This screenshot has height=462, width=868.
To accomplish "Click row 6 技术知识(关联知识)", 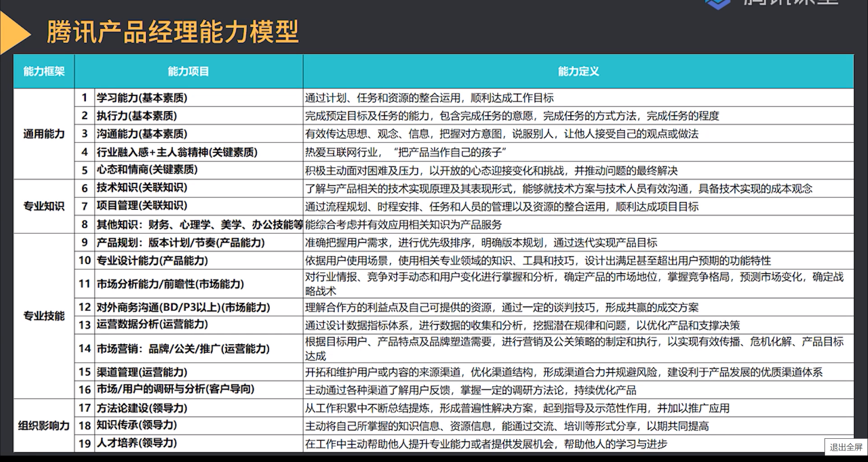I will pyautogui.click(x=142, y=188).
